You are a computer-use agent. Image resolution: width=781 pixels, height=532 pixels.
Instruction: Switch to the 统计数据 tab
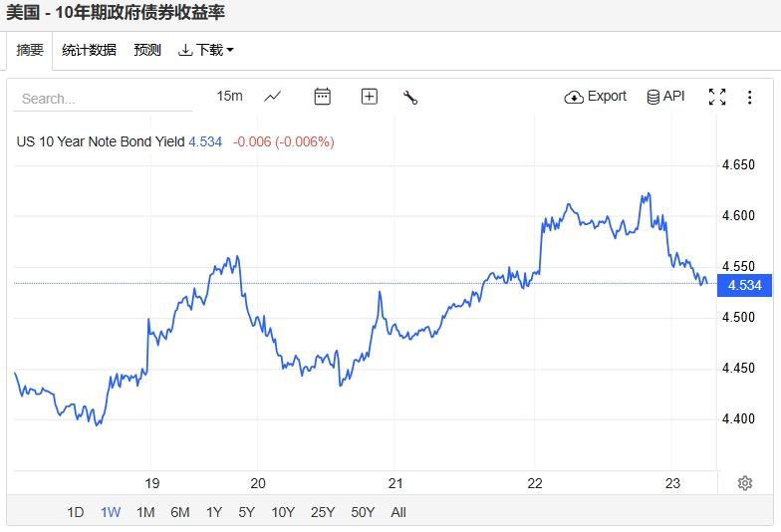point(89,50)
